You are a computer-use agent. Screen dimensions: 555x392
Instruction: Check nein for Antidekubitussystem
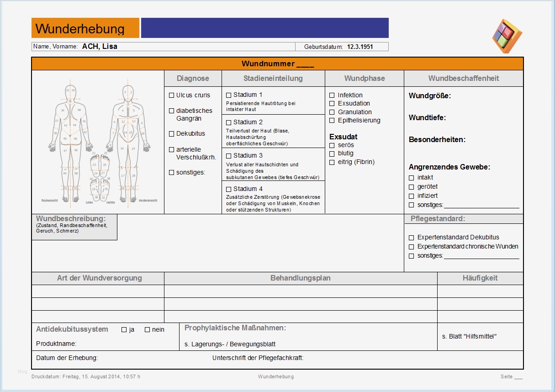147,329
